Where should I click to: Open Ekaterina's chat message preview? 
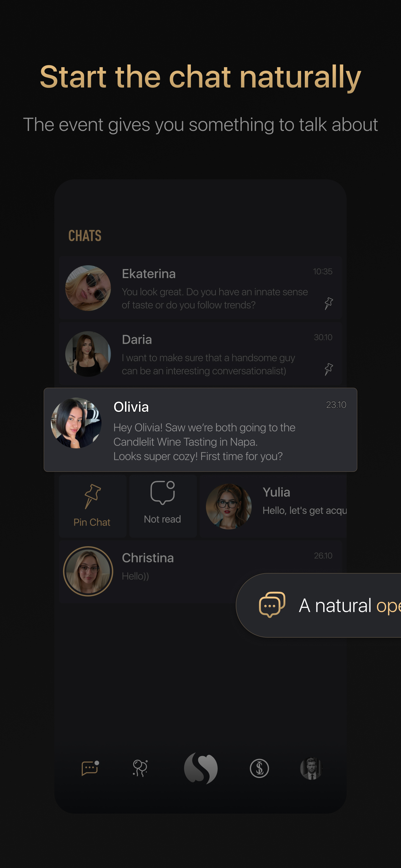[x=215, y=298]
